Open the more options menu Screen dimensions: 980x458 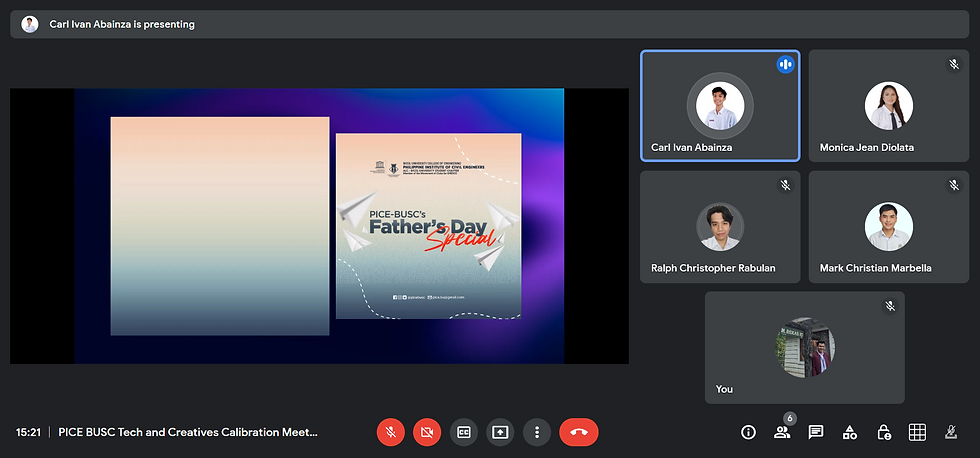tap(536, 432)
